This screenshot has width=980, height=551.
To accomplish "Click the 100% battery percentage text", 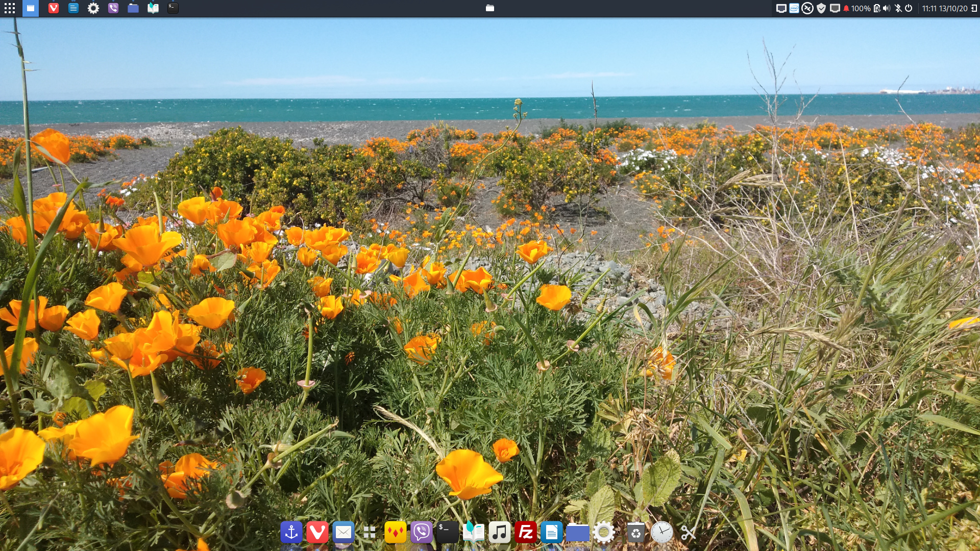I will pyautogui.click(x=861, y=9).
